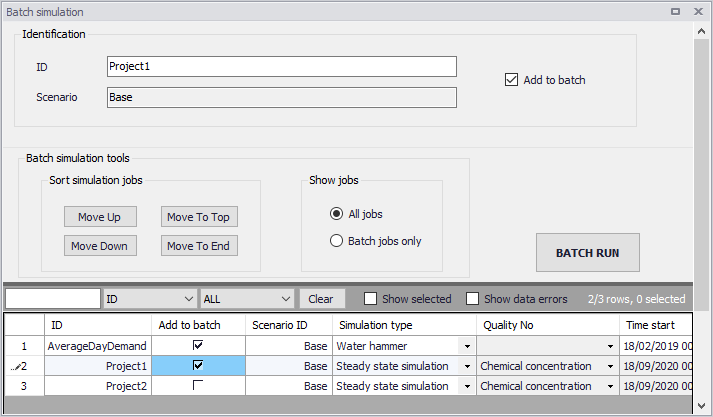Open Simulation type dropdown for Project1

pyautogui.click(x=467, y=367)
